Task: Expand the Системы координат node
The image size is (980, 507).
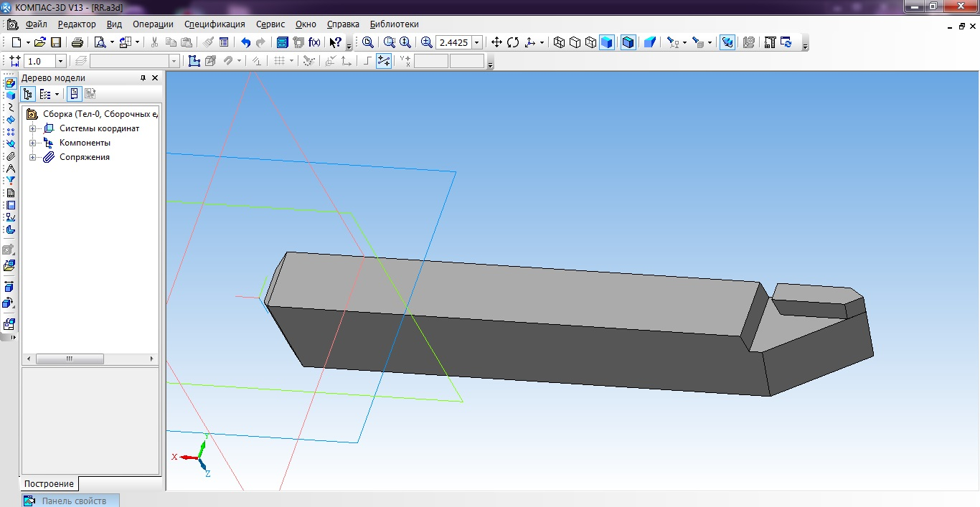Action: pos(32,128)
